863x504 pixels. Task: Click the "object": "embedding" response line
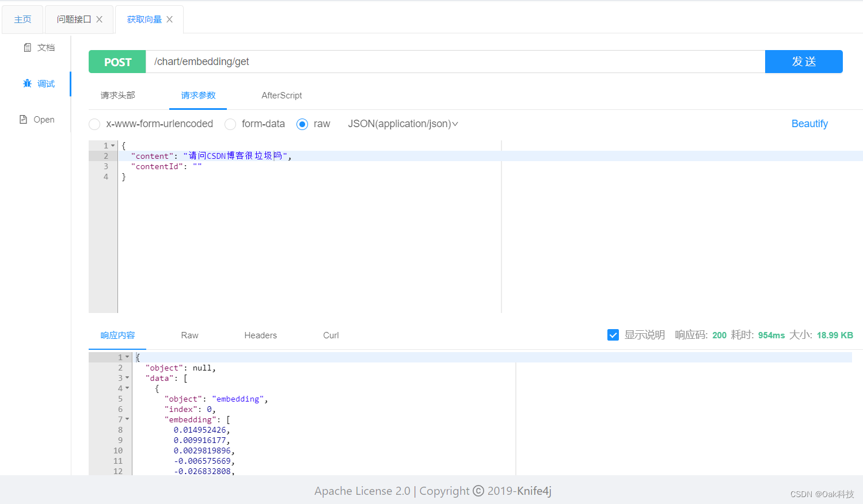click(216, 399)
